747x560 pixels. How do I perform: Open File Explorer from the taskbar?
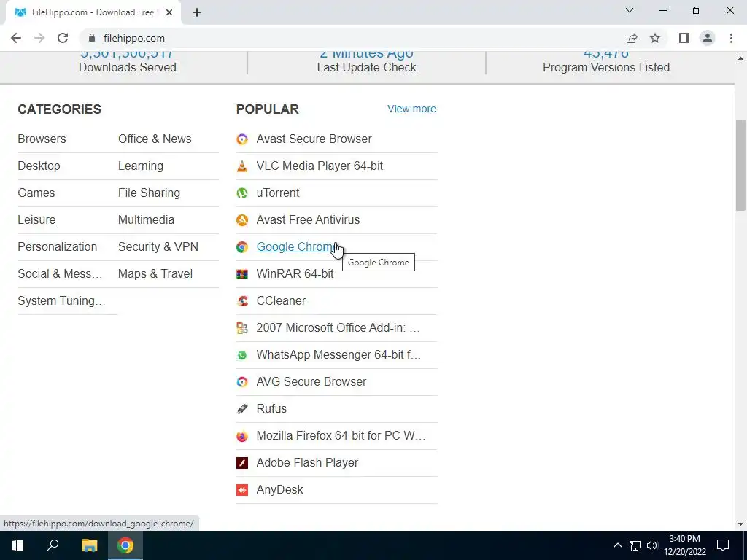pos(89,545)
